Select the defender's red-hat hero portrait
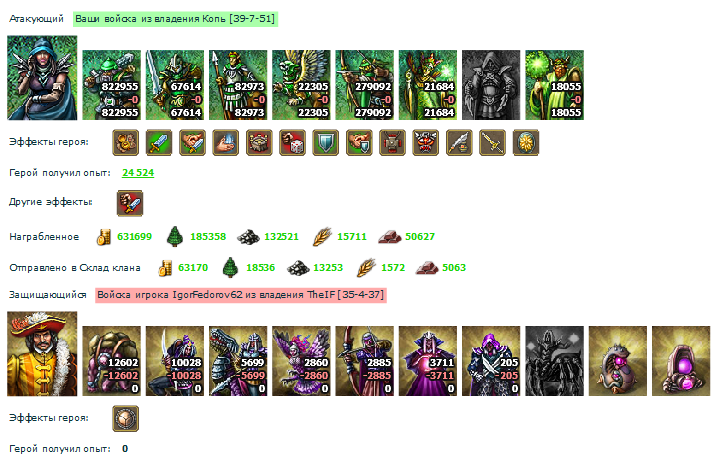 point(42,354)
